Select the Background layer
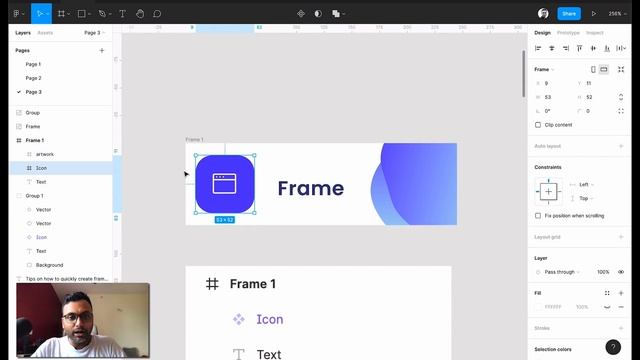 coord(61,265)
